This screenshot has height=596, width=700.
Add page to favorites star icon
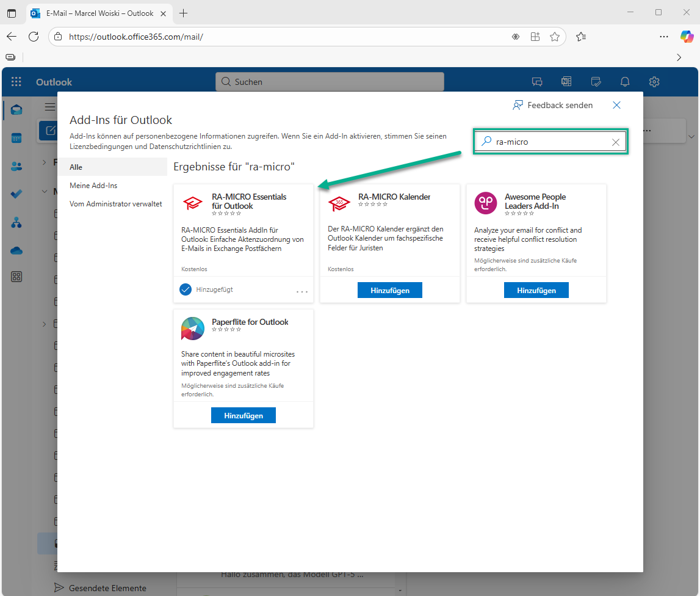coord(555,37)
